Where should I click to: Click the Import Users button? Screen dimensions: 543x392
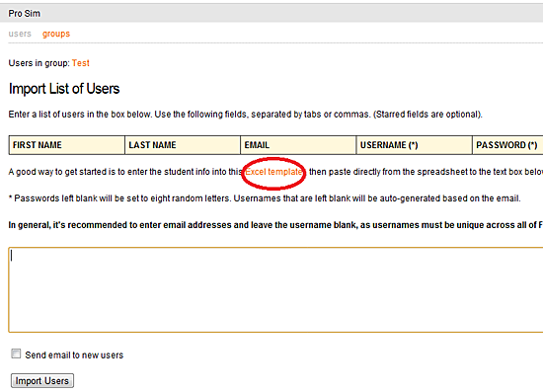(42, 381)
